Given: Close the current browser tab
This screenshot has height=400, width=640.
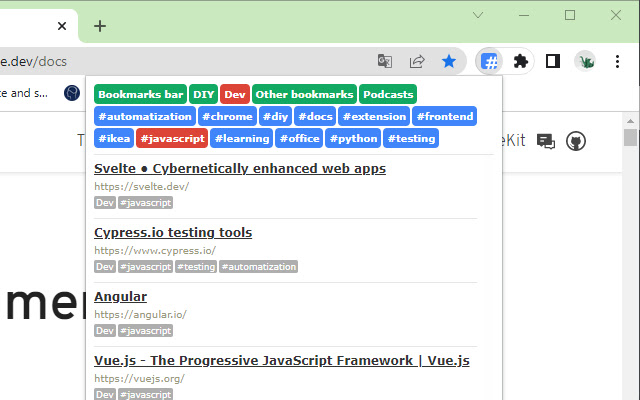Looking at the screenshot, I should (x=62, y=26).
